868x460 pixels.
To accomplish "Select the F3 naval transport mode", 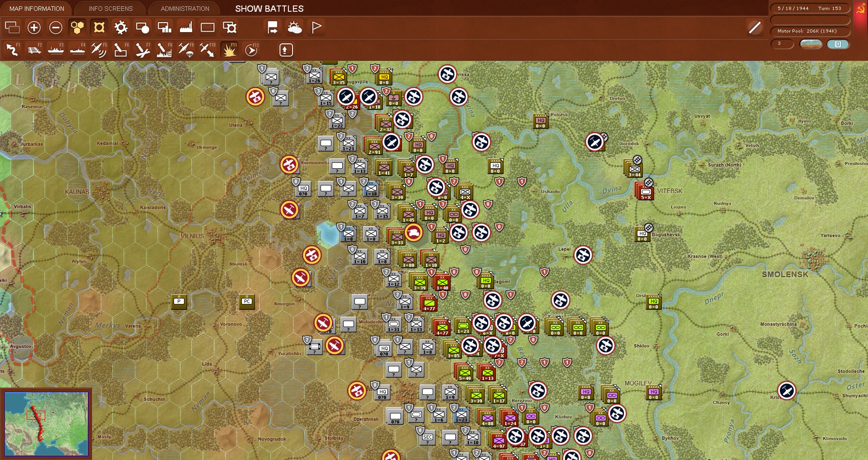I will pyautogui.click(x=56, y=50).
